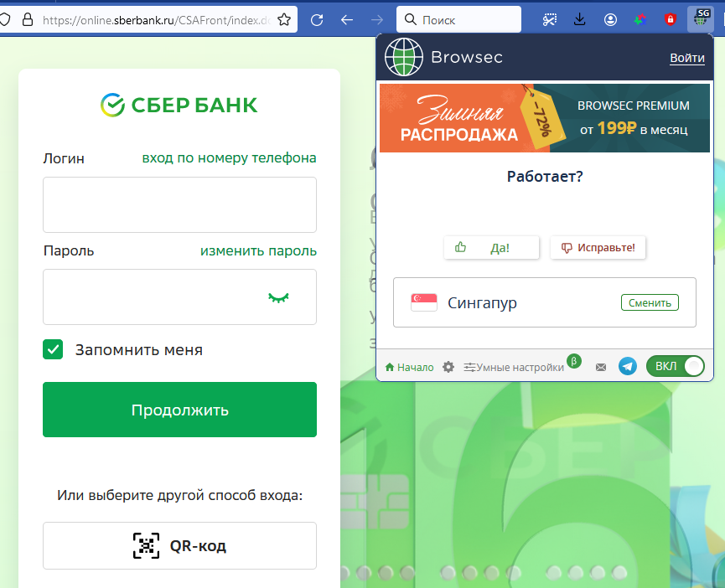Click the red shield extension icon in toolbar

pyautogui.click(x=670, y=19)
